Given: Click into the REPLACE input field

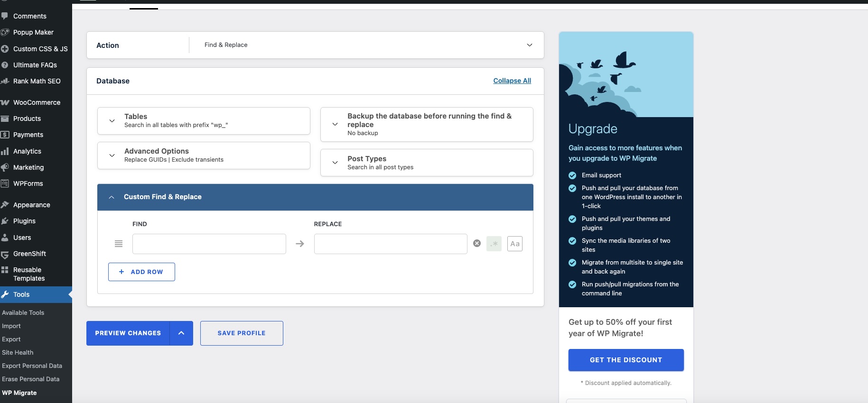Looking at the screenshot, I should 391,244.
